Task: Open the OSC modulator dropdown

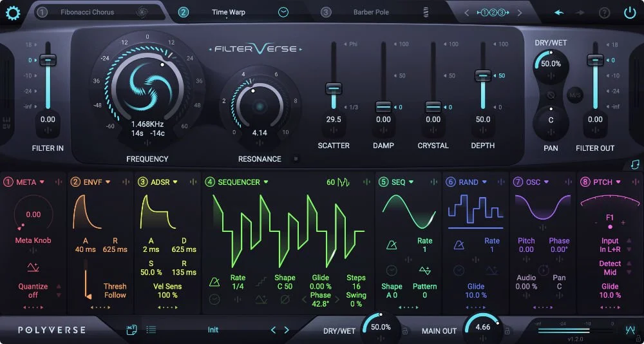Action: [546, 182]
